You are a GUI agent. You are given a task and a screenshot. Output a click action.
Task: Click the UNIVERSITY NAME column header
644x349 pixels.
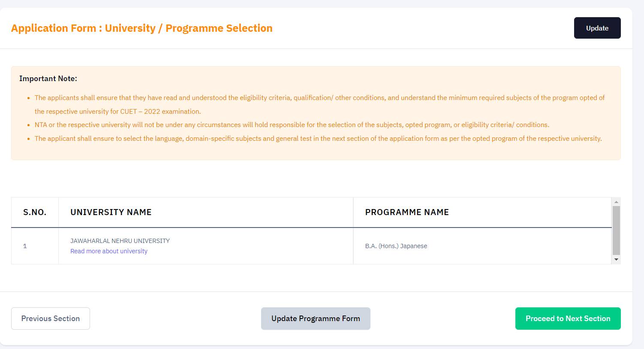click(111, 212)
